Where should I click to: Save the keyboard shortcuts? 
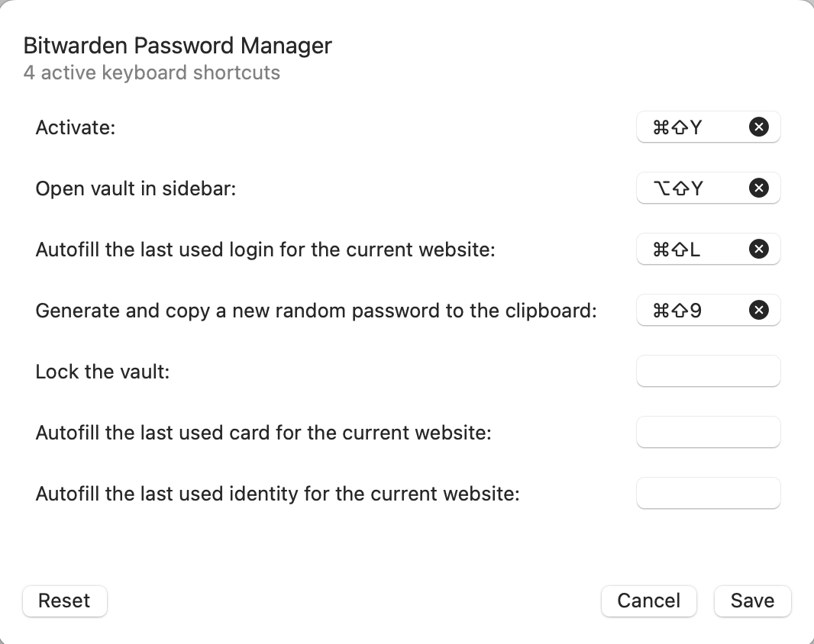[752, 601]
